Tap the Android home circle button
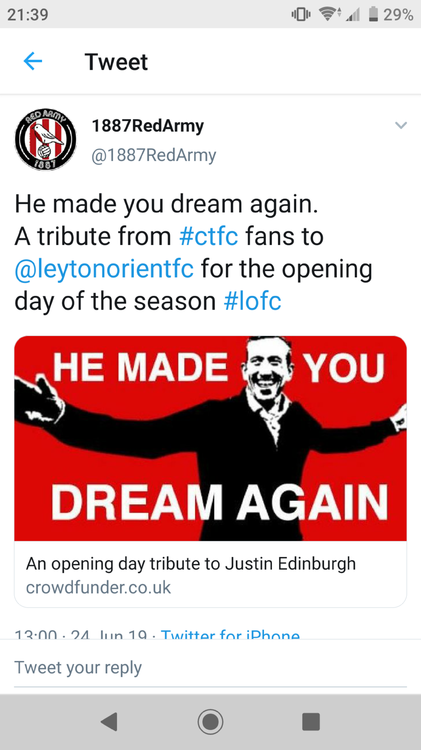Viewport: 421px width, 750px height. pyautogui.click(x=210, y=721)
